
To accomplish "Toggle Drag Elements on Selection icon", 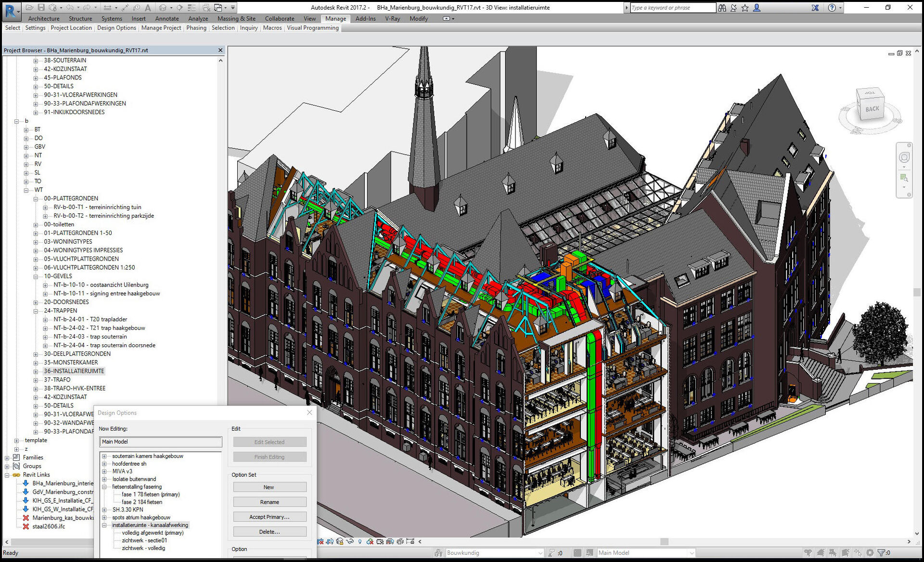I will click(858, 553).
